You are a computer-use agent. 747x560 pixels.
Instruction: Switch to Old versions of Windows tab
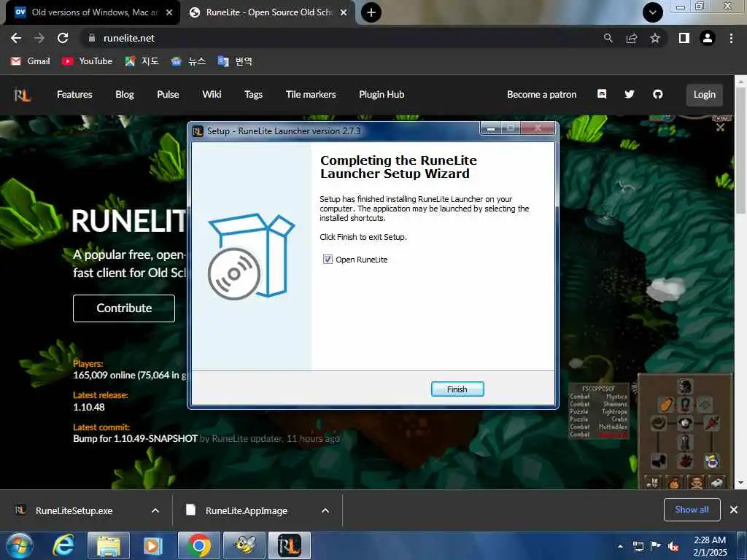point(94,12)
